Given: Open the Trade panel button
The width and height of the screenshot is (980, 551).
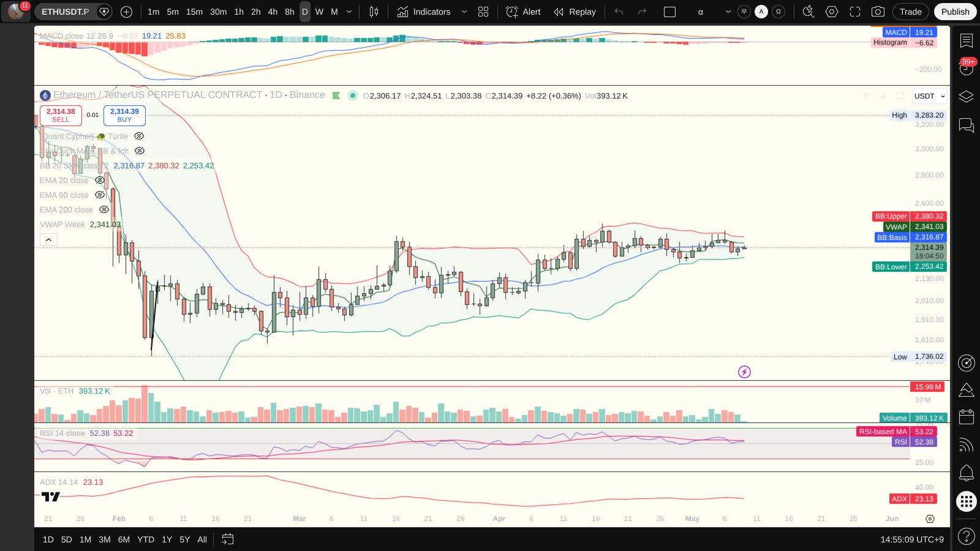Looking at the screenshot, I should pos(910,12).
